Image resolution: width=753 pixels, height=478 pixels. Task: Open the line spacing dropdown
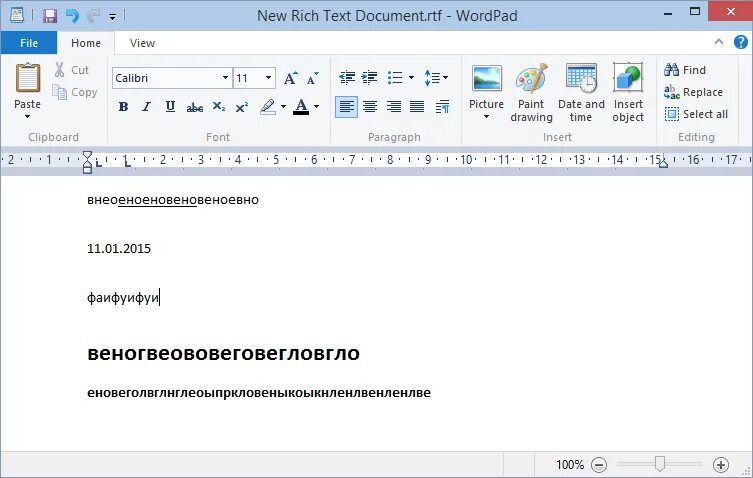[436, 77]
